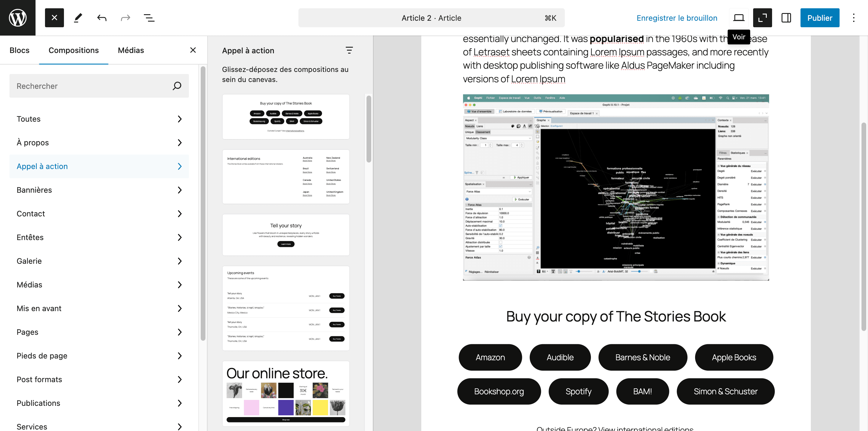The width and height of the screenshot is (868, 431).
Task: Click the Rechercher search field
Action: tap(99, 86)
